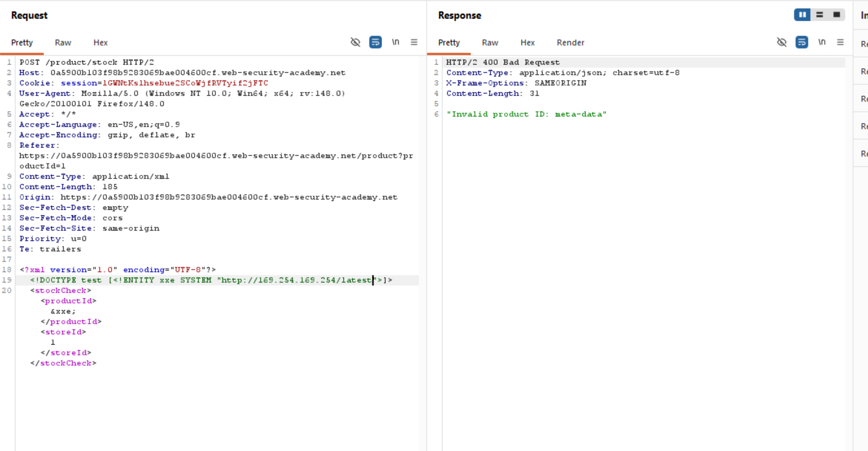868x451 pixels.
Task: Click the session cookie value in the request
Action: point(185,83)
